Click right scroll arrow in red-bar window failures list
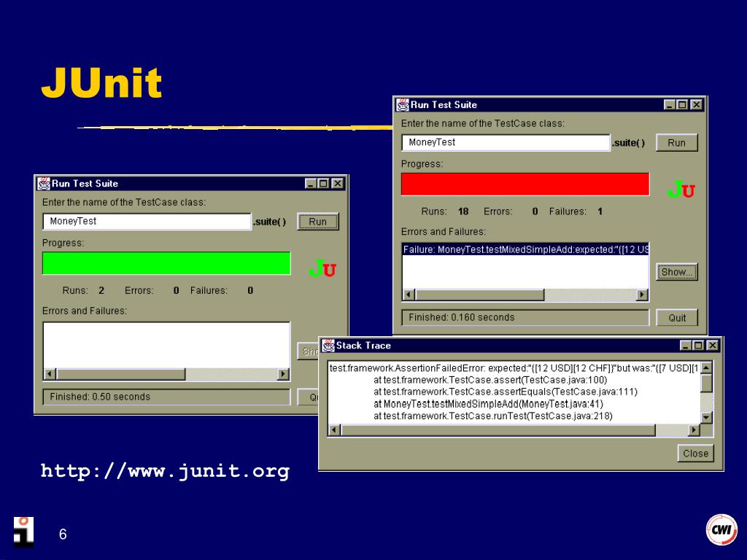This screenshot has height=560, width=747. coord(642,295)
